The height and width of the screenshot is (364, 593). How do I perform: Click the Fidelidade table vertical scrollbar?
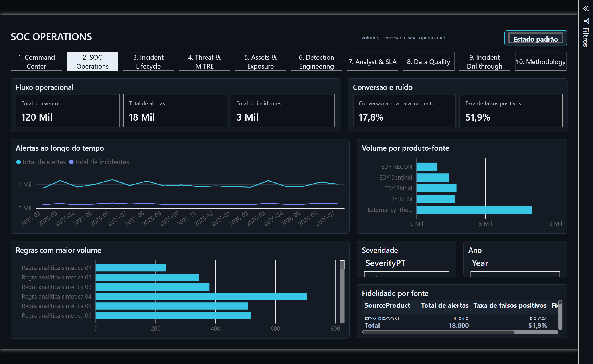560,315
